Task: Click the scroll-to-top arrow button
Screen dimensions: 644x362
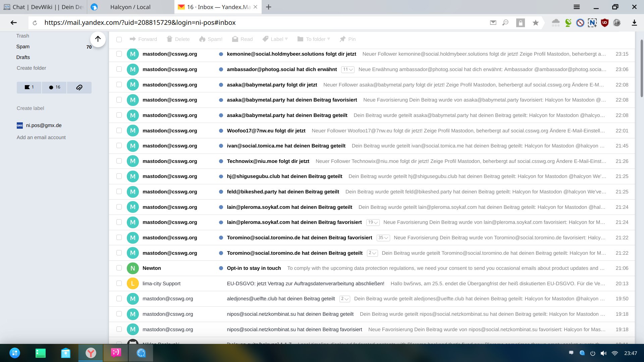Action: click(98, 39)
